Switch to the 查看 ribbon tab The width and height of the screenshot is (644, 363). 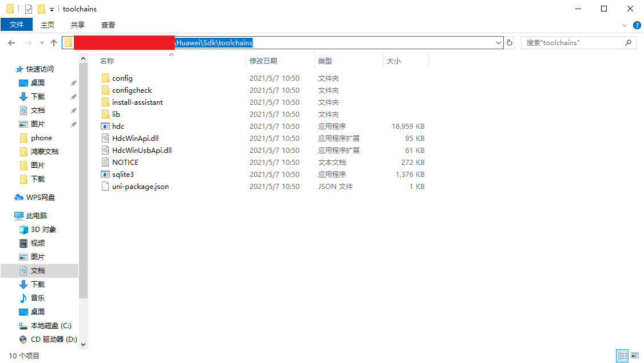(x=108, y=25)
